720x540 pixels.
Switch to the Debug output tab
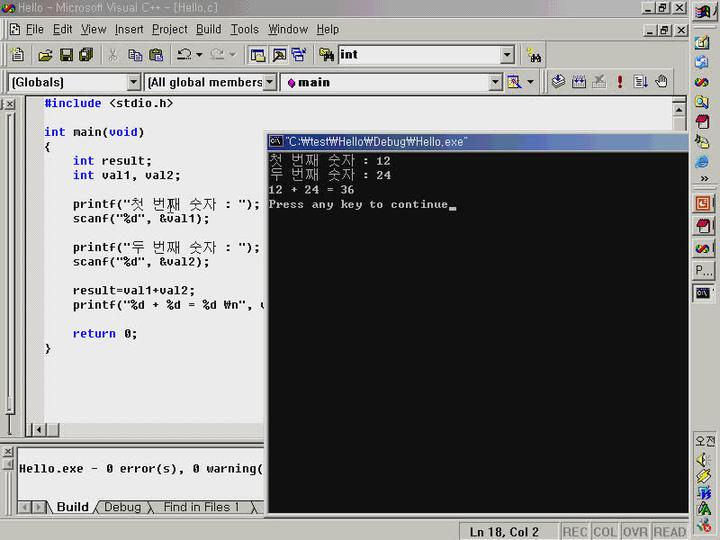[x=123, y=506]
